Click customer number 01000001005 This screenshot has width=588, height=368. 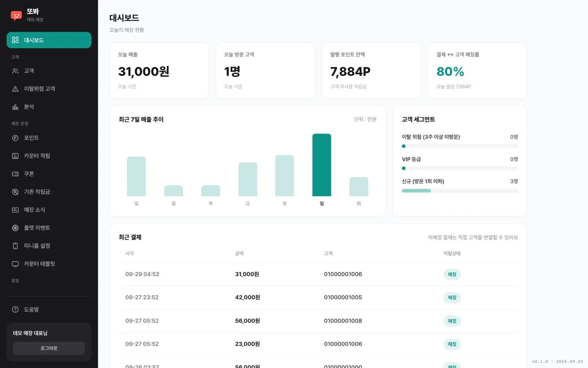coord(343,297)
